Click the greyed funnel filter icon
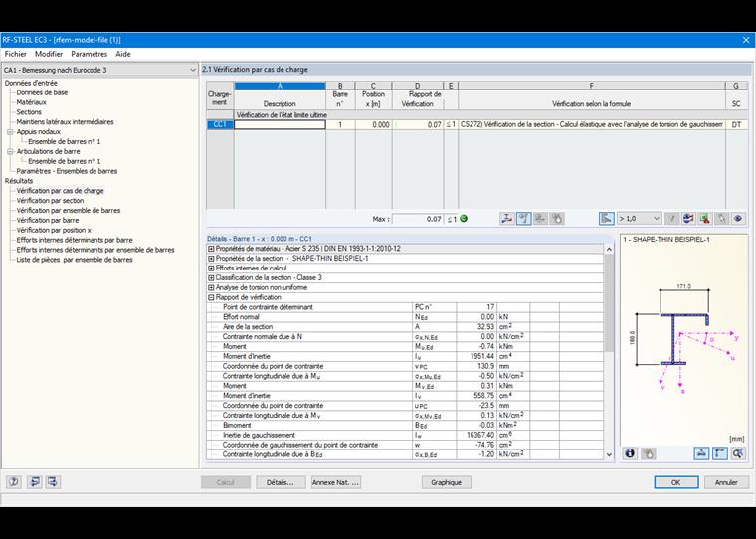This screenshot has height=539, width=756. (671, 219)
